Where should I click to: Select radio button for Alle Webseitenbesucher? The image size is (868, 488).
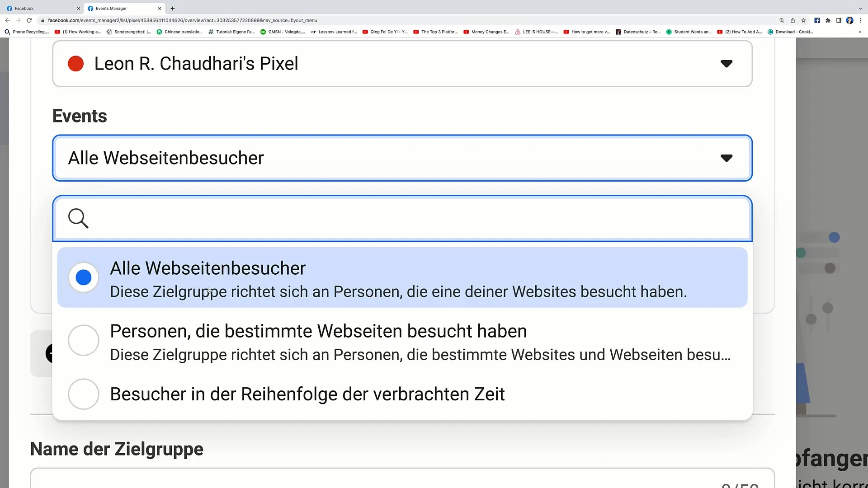84,277
